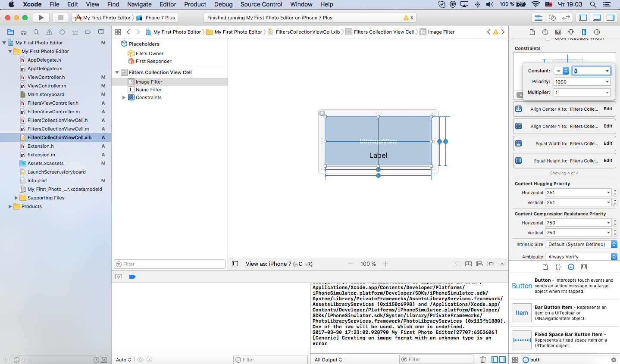The height and width of the screenshot is (364, 620).
Task: Open the Quick Help inspector
Action: [545, 32]
